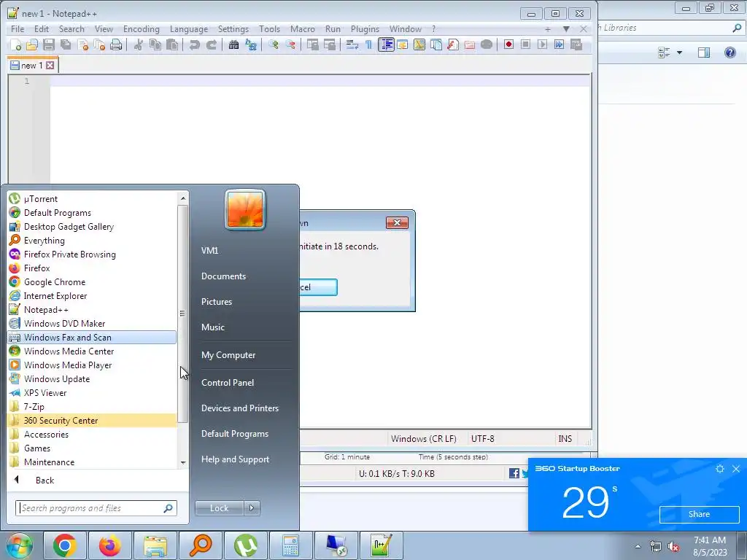Viewport: 747px width, 560px height.
Task: Open Help and Support from Start menu
Action: pos(235,459)
